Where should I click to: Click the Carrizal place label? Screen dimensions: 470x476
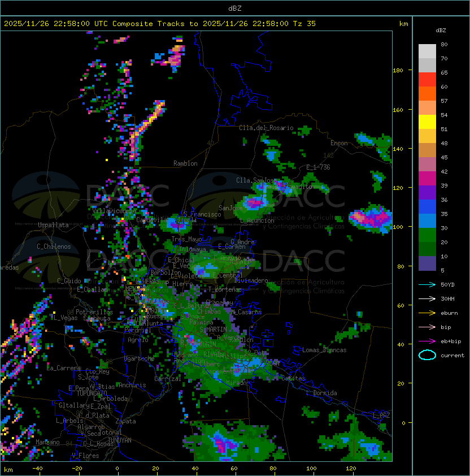pos(168,379)
